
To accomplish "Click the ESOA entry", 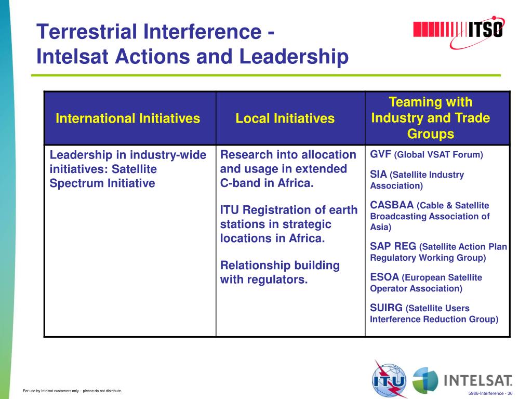I will point(426,283).
